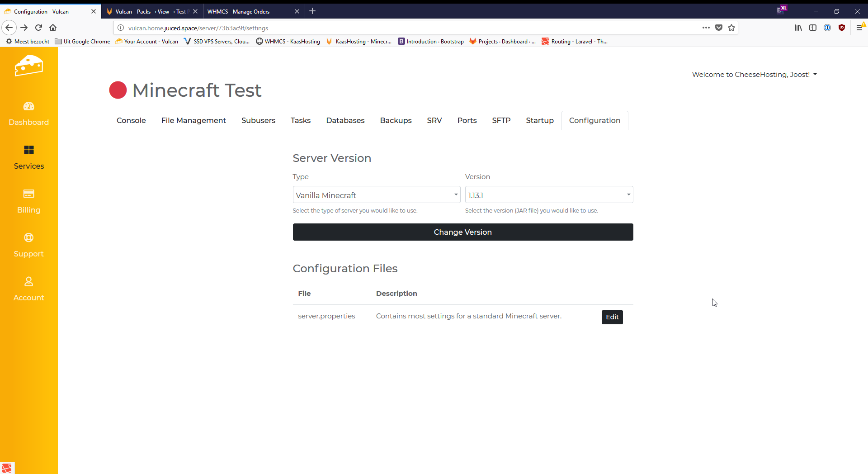Open the Support lifebuoy icon
This screenshot has width=868, height=474.
[x=28, y=238]
